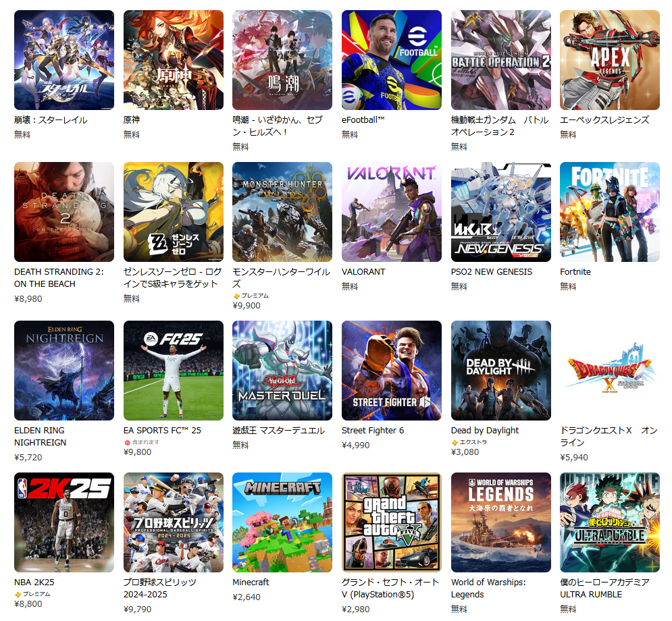
Task: Open the Dead by Daylight cover image
Action: click(501, 371)
